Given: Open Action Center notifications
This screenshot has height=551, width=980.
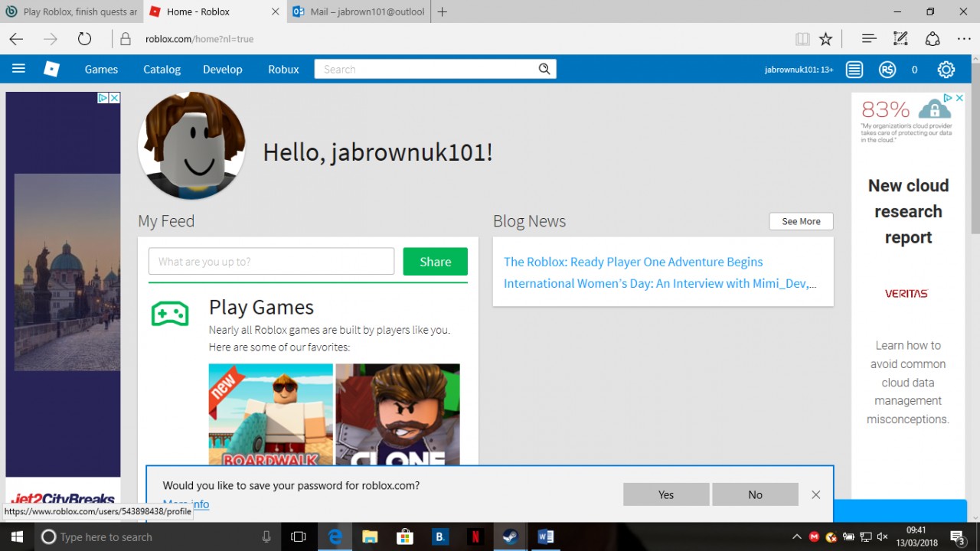Looking at the screenshot, I should tap(957, 536).
